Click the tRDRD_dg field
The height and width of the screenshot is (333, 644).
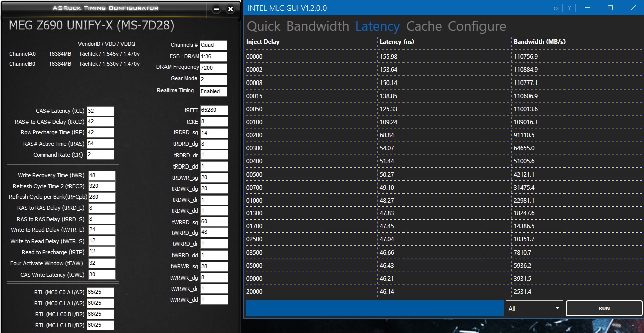(x=214, y=144)
